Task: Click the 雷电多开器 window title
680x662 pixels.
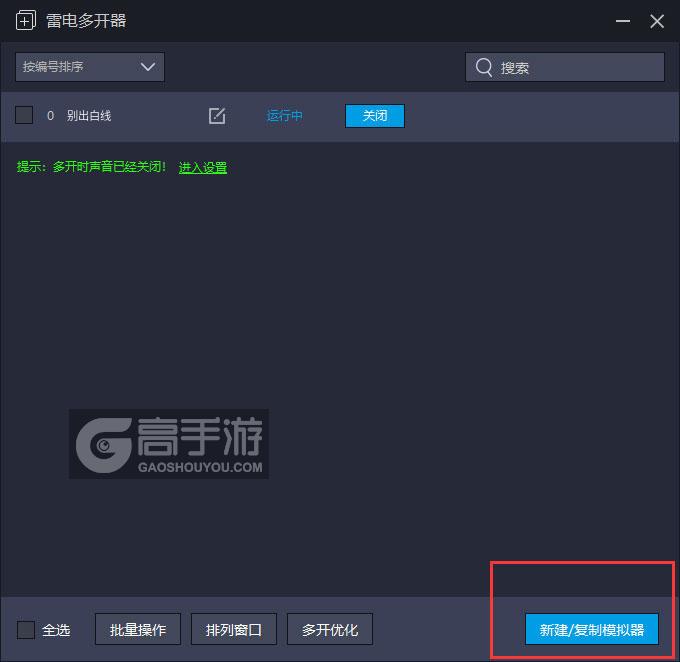Action: 86,21
